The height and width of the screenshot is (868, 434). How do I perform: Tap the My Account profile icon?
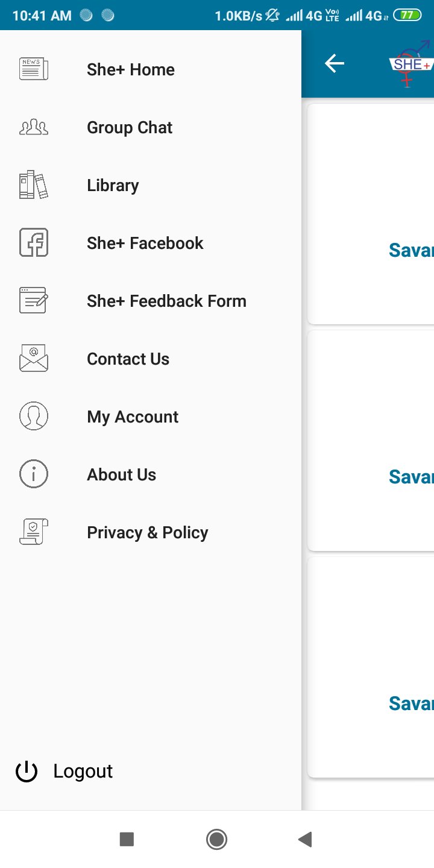tap(34, 417)
